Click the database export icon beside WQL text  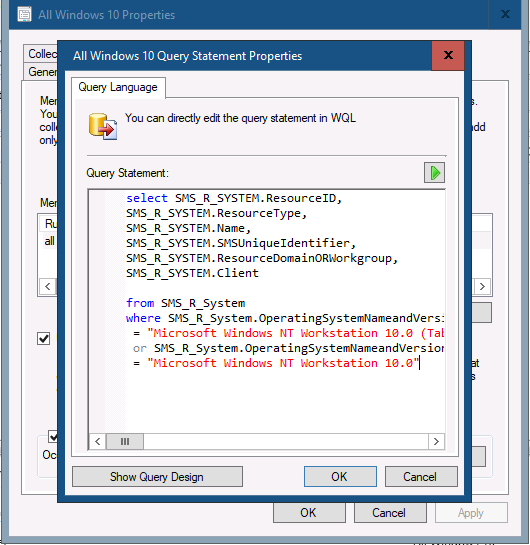pos(103,127)
